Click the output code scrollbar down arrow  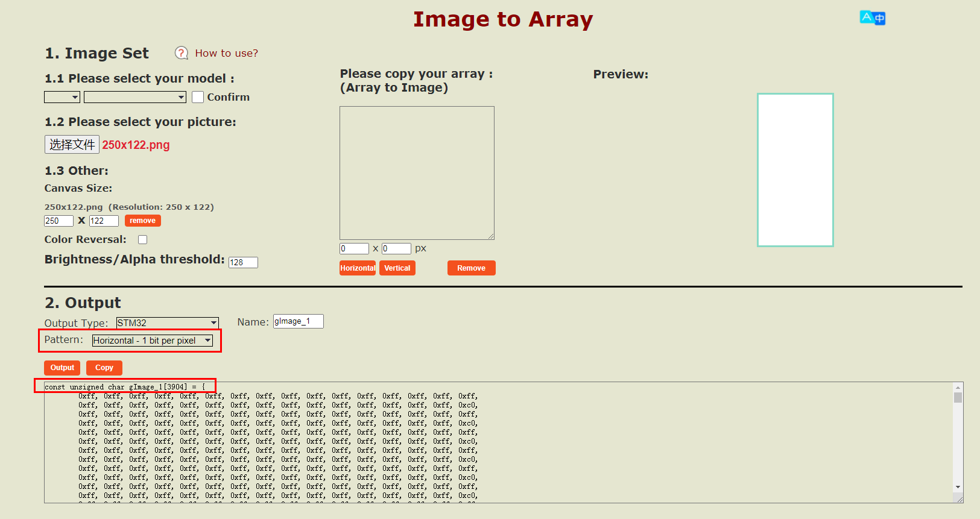tap(958, 487)
